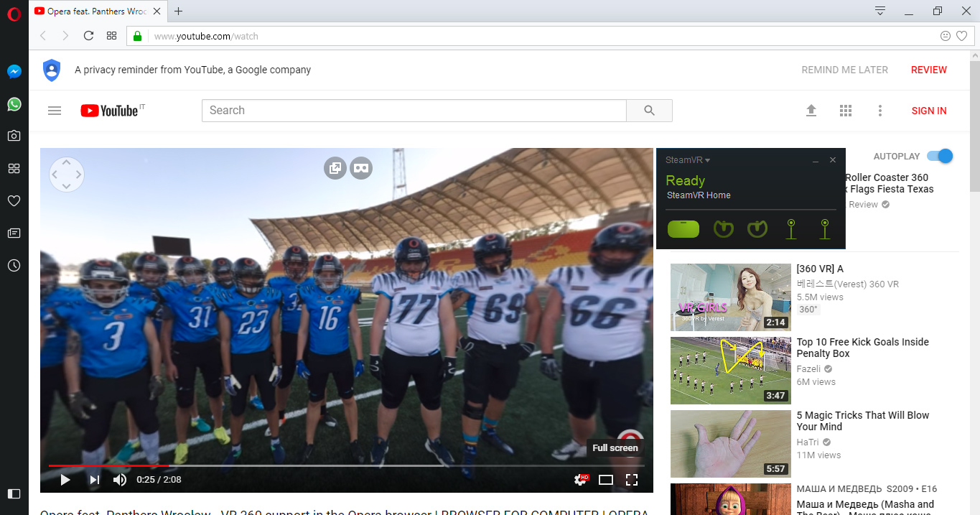Open YouTube more options three-dot menu
The height and width of the screenshot is (515, 980).
tap(880, 111)
